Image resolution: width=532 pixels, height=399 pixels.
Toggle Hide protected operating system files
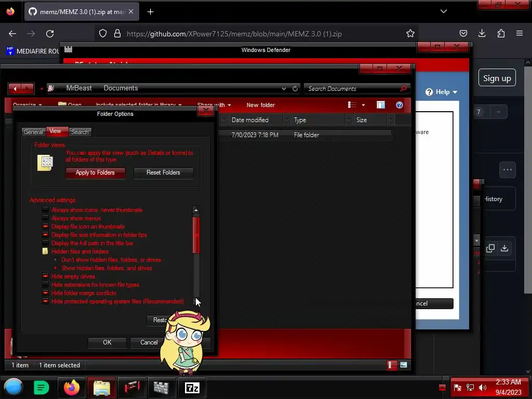point(45,301)
